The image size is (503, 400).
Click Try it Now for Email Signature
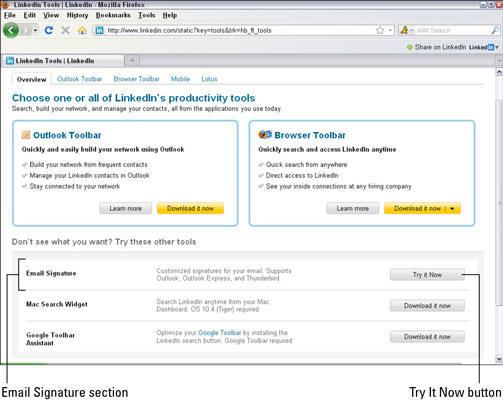427,275
